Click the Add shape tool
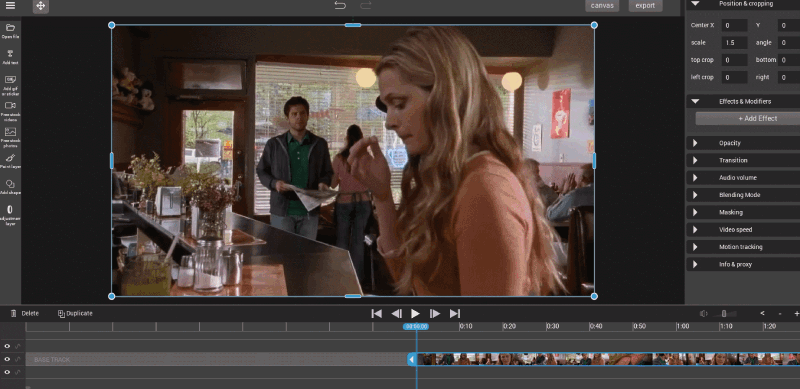The image size is (800, 389). pyautogui.click(x=10, y=187)
